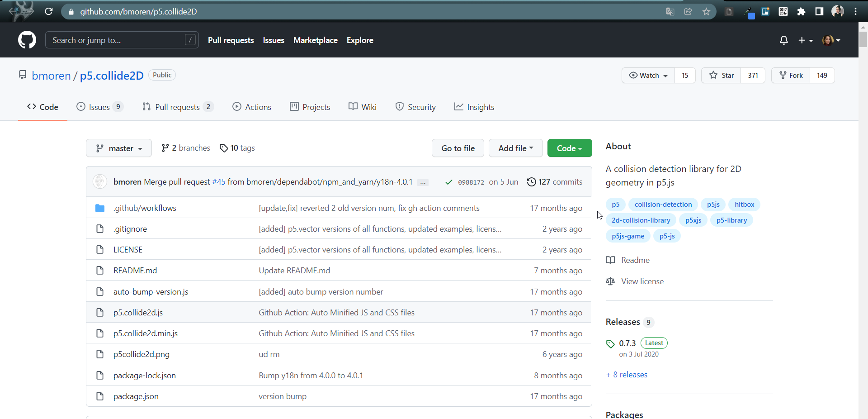This screenshot has height=419, width=868.
Task: Star the p5.collide2D repository
Action: (721, 76)
